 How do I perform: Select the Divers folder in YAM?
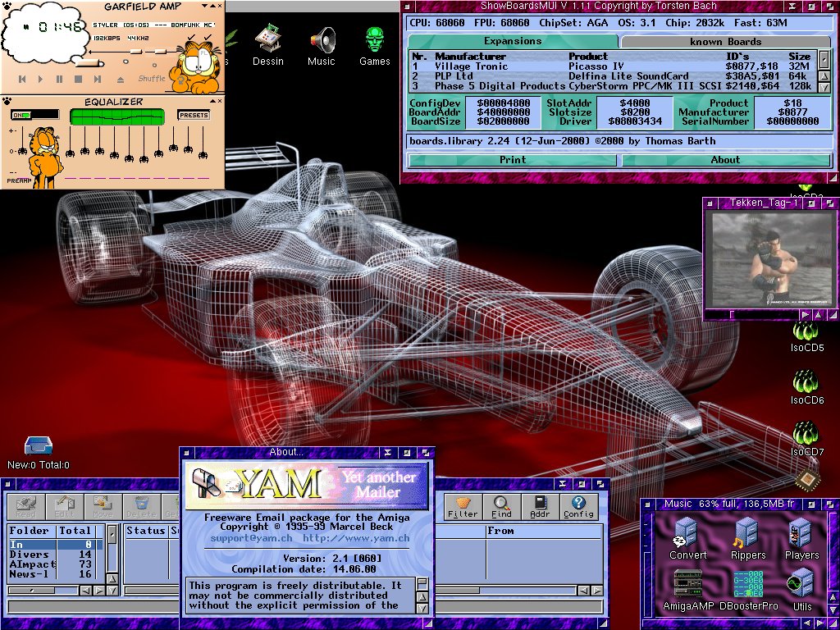[31, 553]
